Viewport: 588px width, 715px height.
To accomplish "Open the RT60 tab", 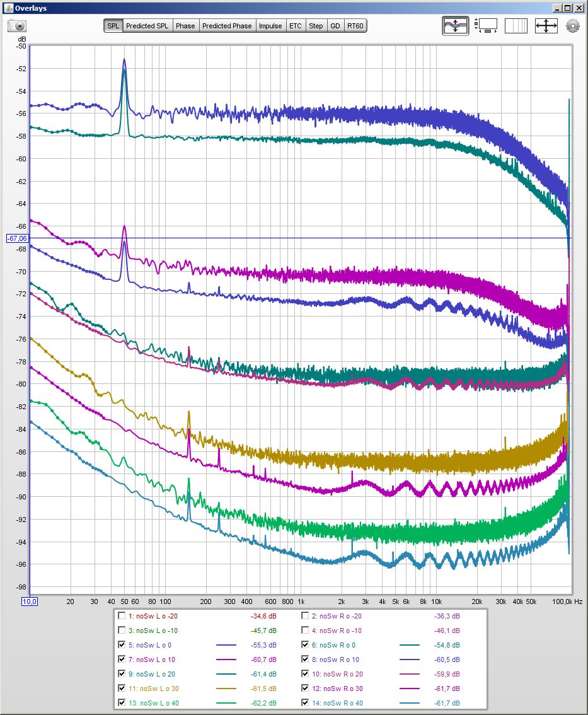I will pyautogui.click(x=355, y=26).
